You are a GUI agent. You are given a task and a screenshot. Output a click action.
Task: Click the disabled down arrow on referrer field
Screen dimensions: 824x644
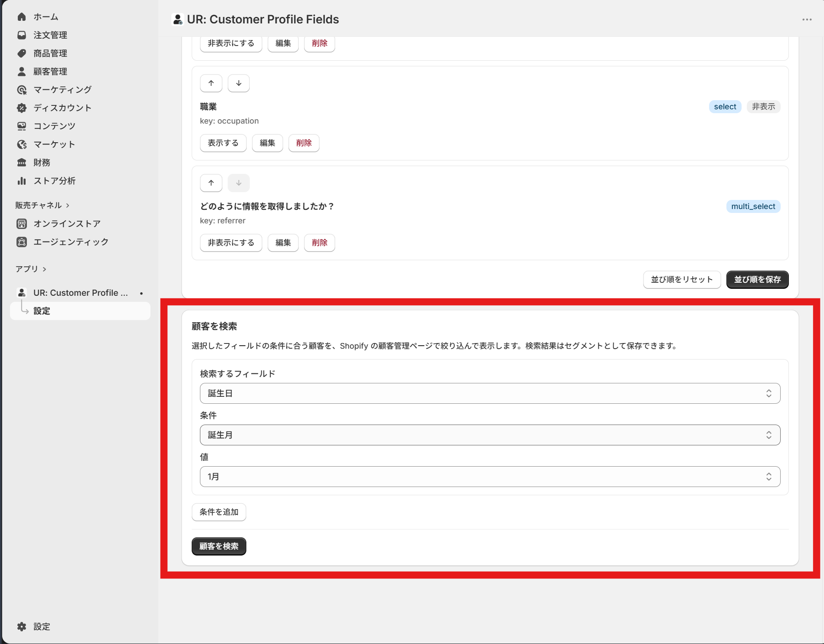[x=239, y=183]
